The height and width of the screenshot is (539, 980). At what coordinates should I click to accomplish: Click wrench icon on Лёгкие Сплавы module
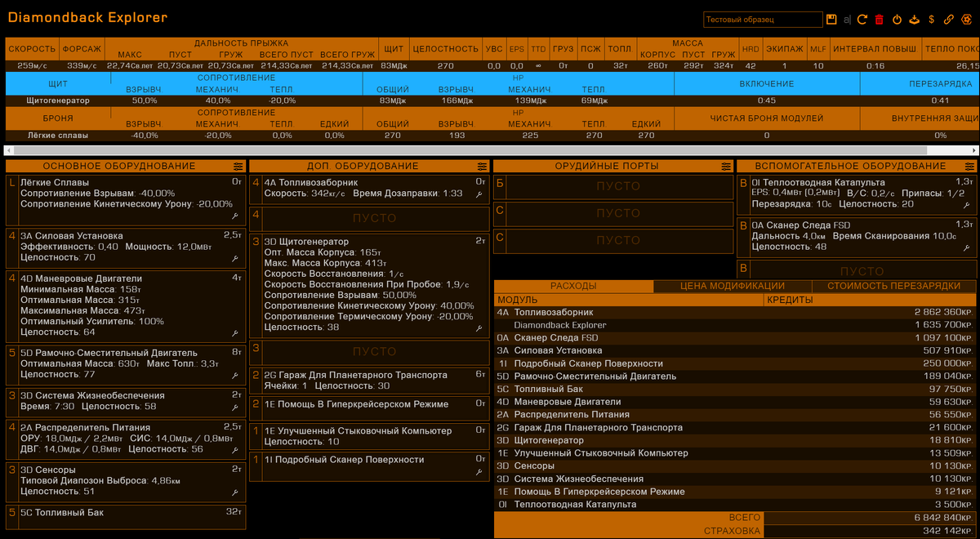pos(235,216)
